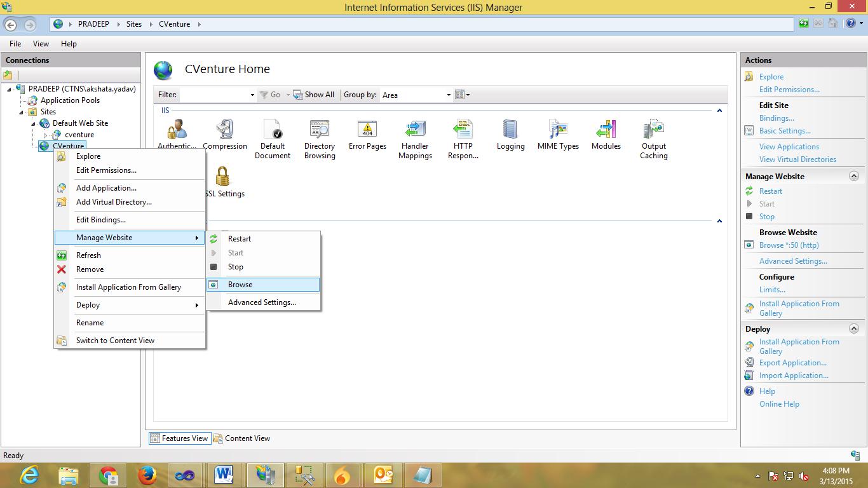The width and height of the screenshot is (868, 488).
Task: Click the address bar breadcrumb field
Action: point(423,24)
